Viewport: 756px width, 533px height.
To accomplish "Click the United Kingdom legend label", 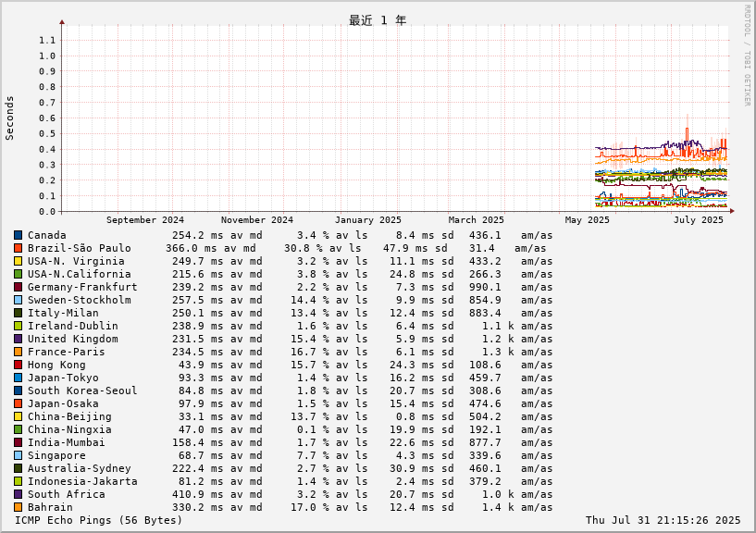I will point(73,339).
